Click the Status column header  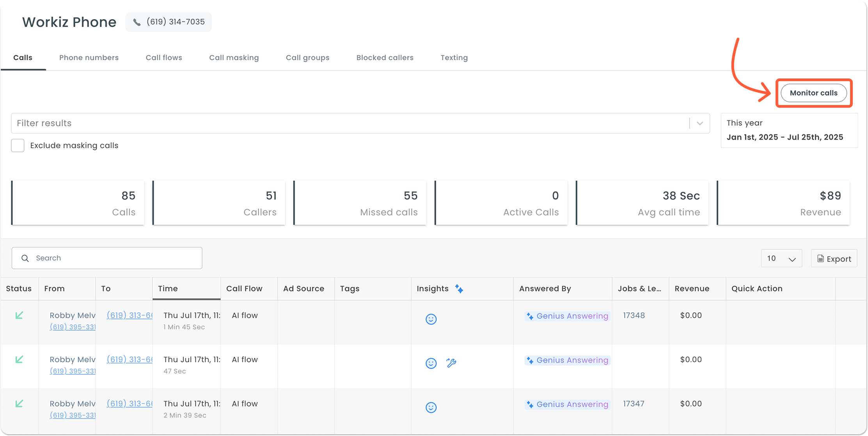point(19,289)
